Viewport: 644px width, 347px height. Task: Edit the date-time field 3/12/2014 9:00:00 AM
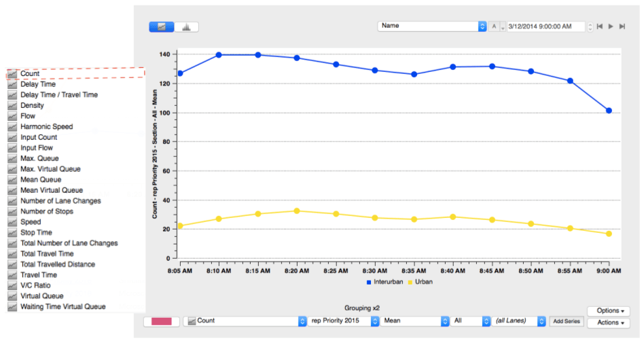tap(546, 26)
